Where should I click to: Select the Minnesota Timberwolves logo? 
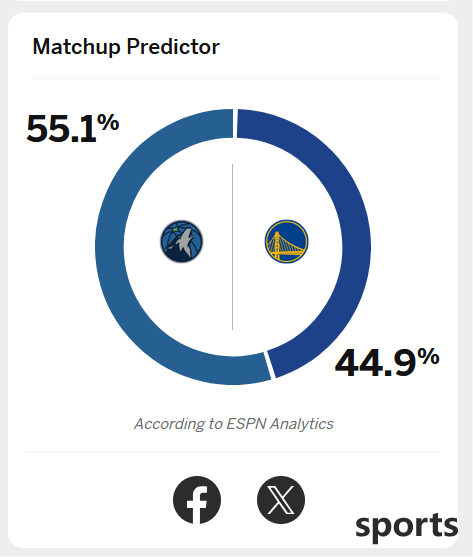pyautogui.click(x=181, y=242)
